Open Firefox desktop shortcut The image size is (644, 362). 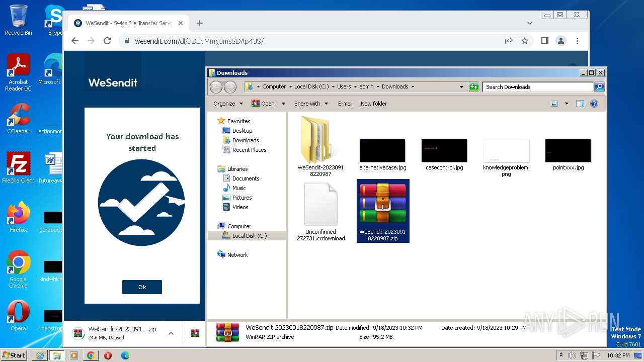pos(18,217)
